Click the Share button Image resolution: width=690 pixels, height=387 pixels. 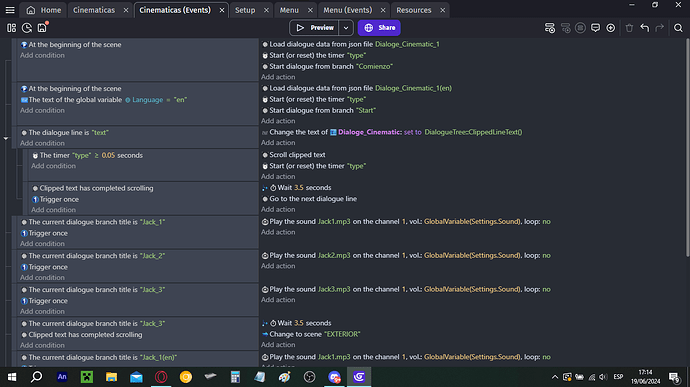[x=379, y=28]
